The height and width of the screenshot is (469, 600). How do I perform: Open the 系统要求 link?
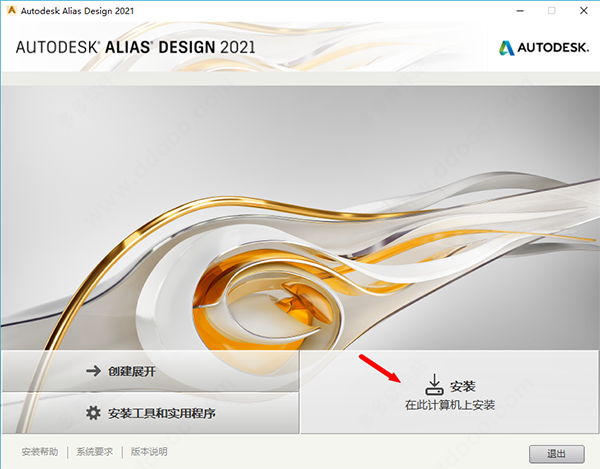pyautogui.click(x=95, y=452)
